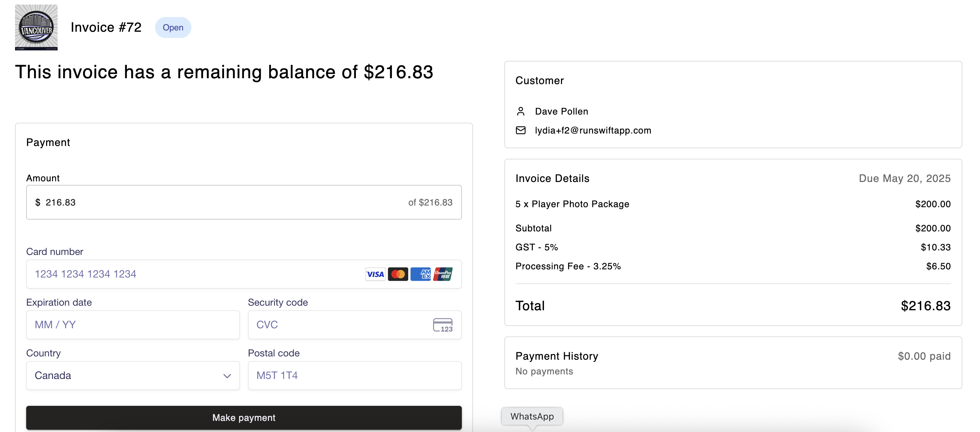The height and width of the screenshot is (432, 980).
Task: Focus the Card number field
Action: pos(190,274)
